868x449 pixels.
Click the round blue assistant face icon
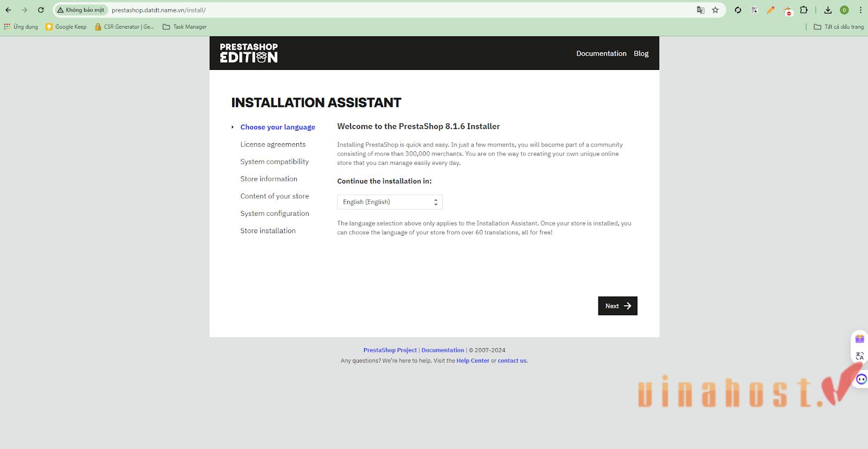[861, 379]
